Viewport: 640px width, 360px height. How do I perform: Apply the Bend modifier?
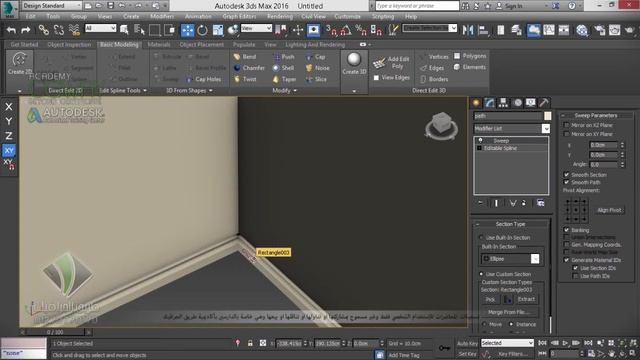point(245,57)
